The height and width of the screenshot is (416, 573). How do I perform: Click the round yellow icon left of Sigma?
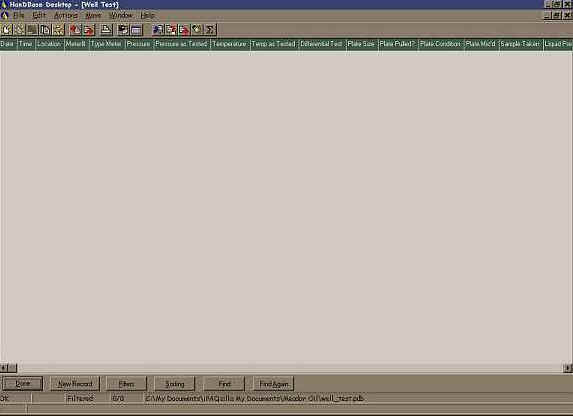(197, 30)
